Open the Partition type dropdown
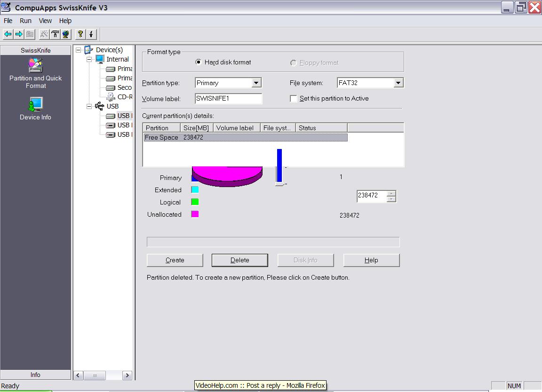This screenshot has width=542, height=392. tap(256, 83)
